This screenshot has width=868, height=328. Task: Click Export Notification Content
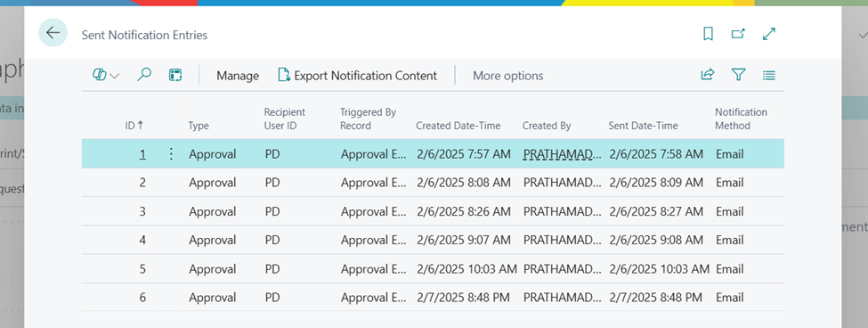tap(358, 76)
